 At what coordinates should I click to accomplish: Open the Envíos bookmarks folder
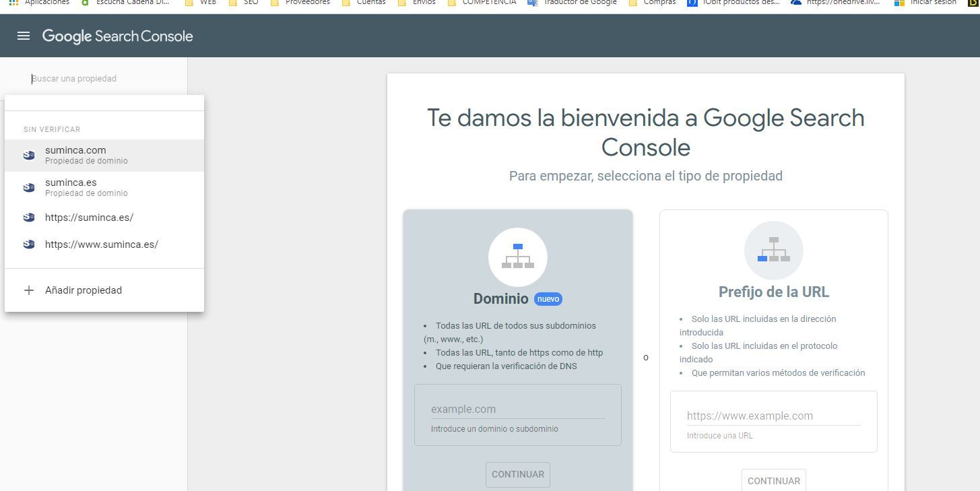(x=417, y=3)
